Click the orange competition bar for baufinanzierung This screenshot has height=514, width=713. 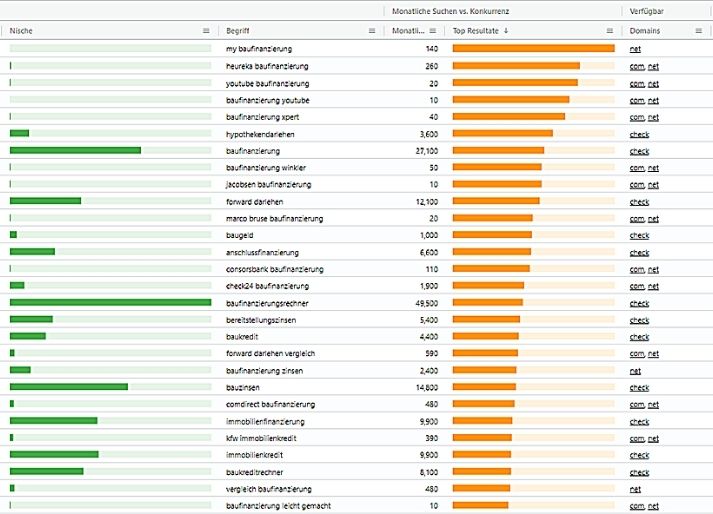[x=498, y=151]
